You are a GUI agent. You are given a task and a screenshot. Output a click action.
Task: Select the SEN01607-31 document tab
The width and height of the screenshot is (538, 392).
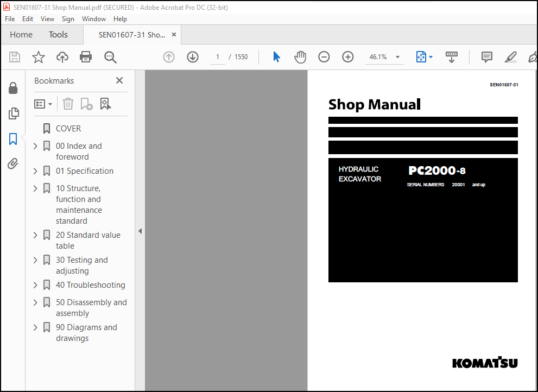(x=132, y=35)
